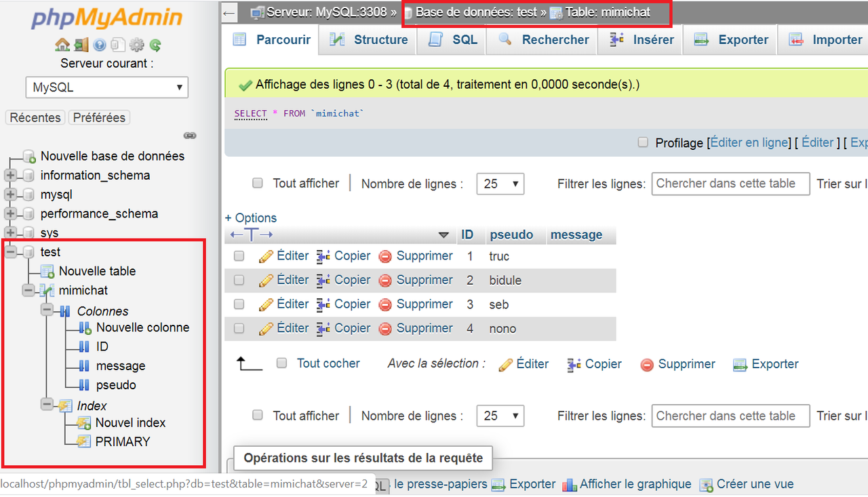Click the Créer une vue icon
The width and height of the screenshot is (868, 497).
(705, 484)
